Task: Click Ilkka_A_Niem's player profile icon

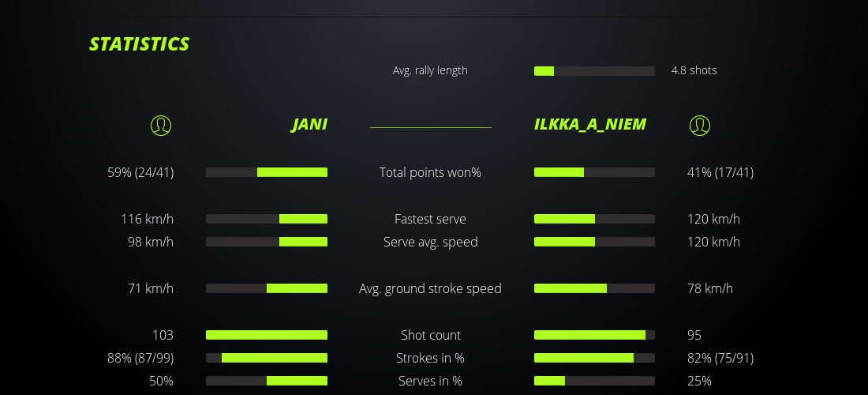Action: pos(700,125)
